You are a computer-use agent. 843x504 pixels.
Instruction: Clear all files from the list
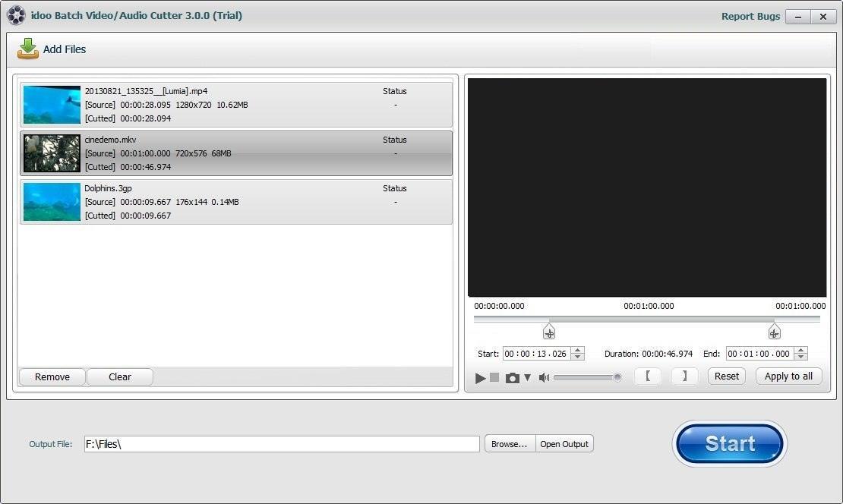(x=119, y=376)
